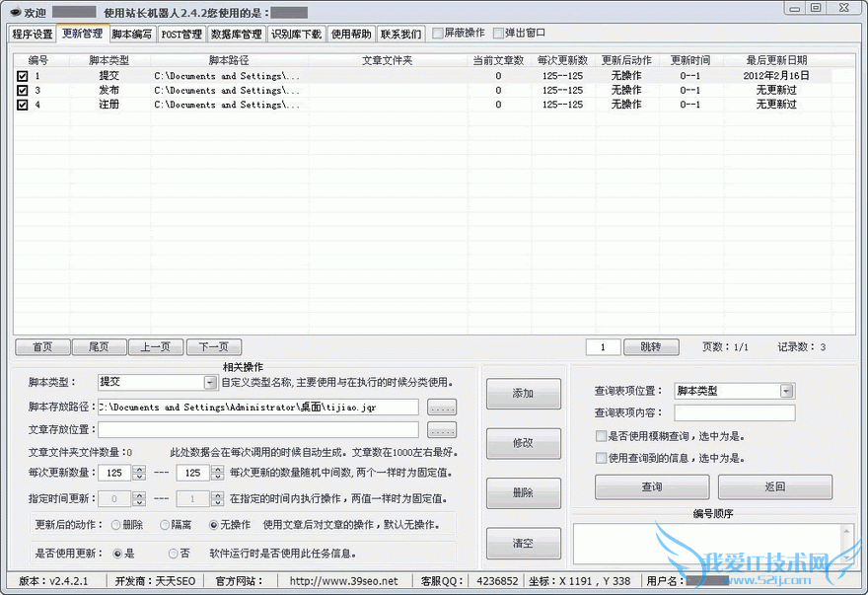Click the 清空 button

click(523, 543)
